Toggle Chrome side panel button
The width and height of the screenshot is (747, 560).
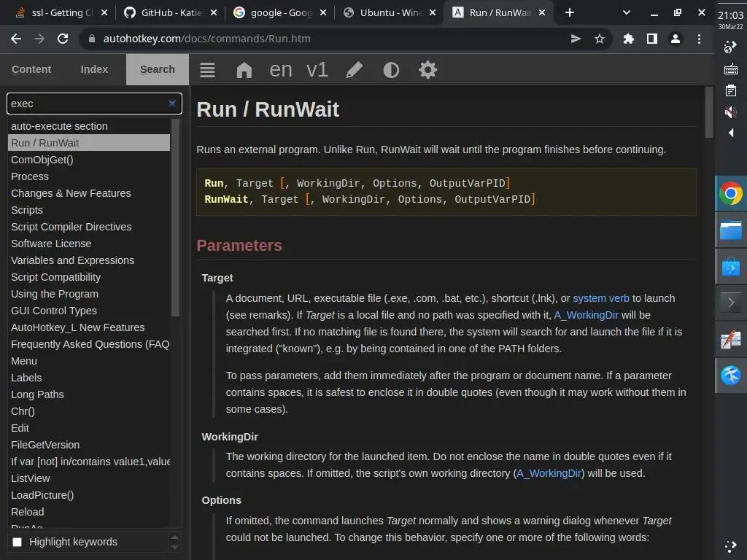pyautogui.click(x=651, y=39)
